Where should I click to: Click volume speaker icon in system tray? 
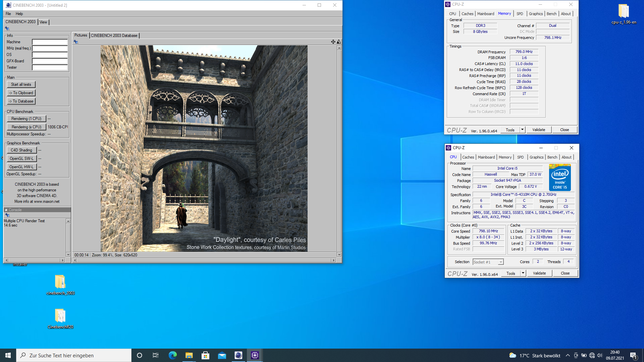[x=600, y=355]
